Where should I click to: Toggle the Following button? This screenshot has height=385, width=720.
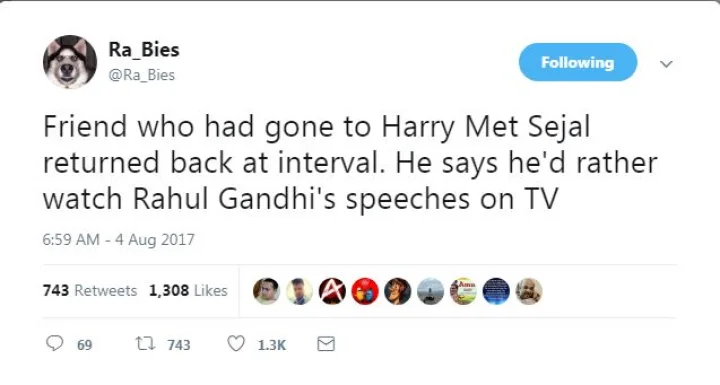[x=578, y=62]
